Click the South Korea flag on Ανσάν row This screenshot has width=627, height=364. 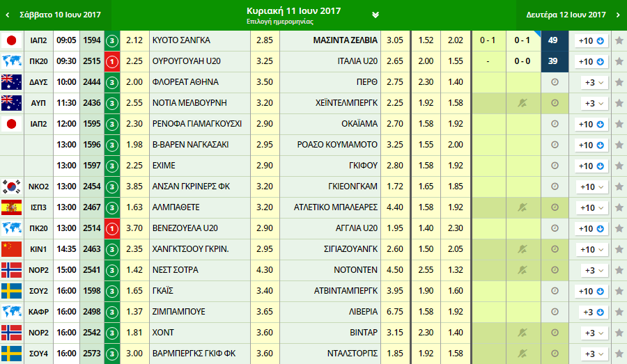[x=11, y=187]
